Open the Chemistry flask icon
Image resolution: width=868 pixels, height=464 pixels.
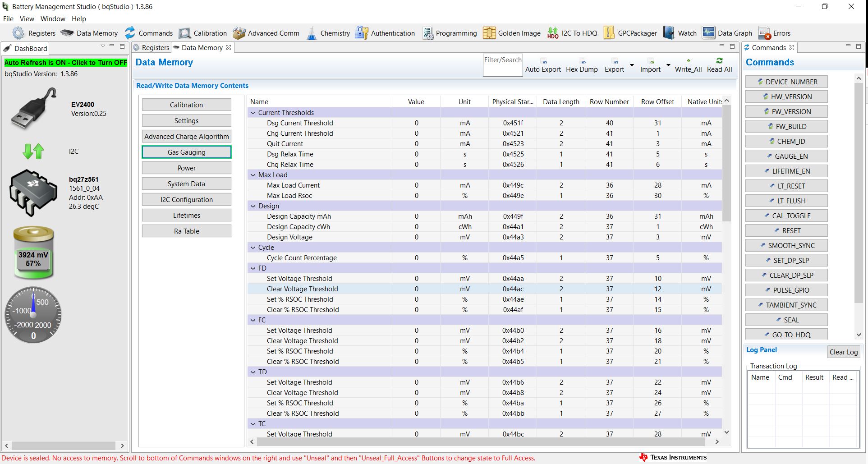tap(312, 33)
